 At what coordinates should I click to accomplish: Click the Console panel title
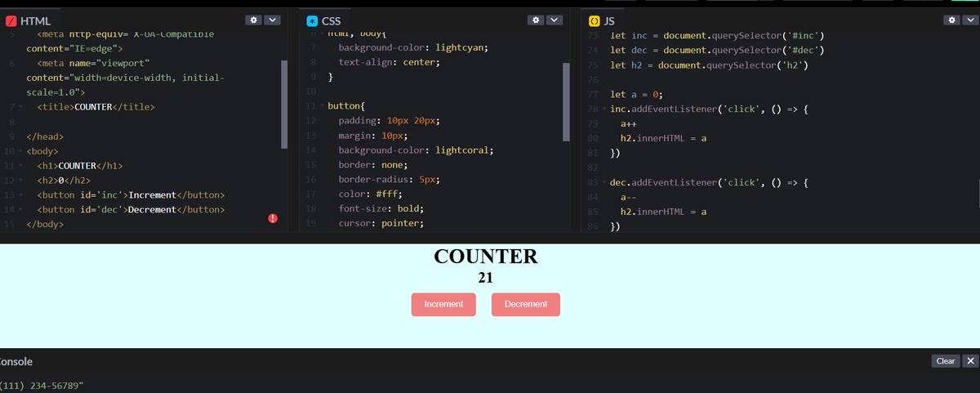pos(16,361)
